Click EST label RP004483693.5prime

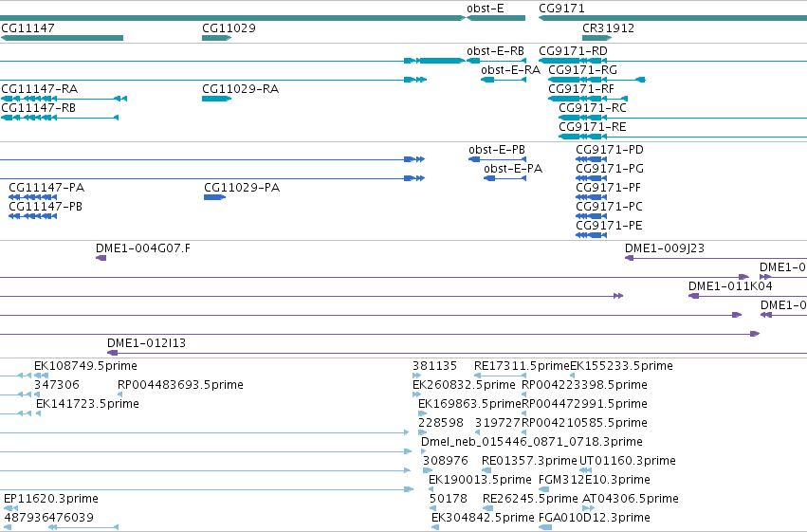pyautogui.click(x=180, y=386)
